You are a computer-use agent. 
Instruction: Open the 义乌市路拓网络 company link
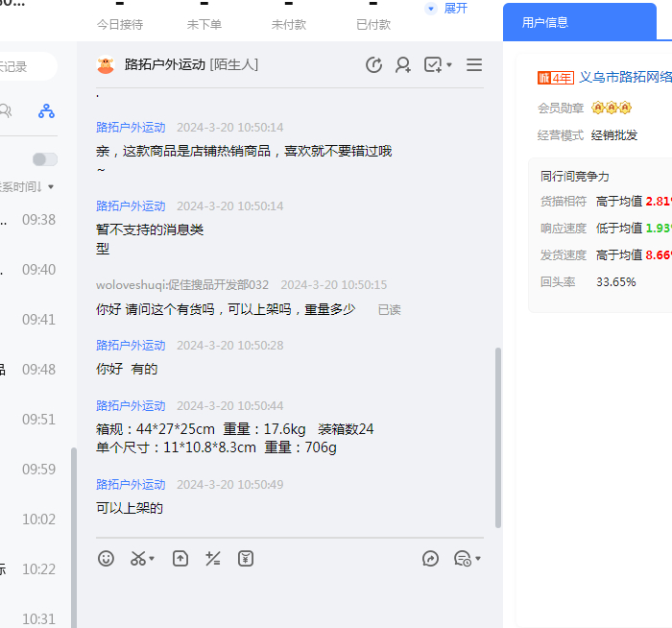point(624,78)
